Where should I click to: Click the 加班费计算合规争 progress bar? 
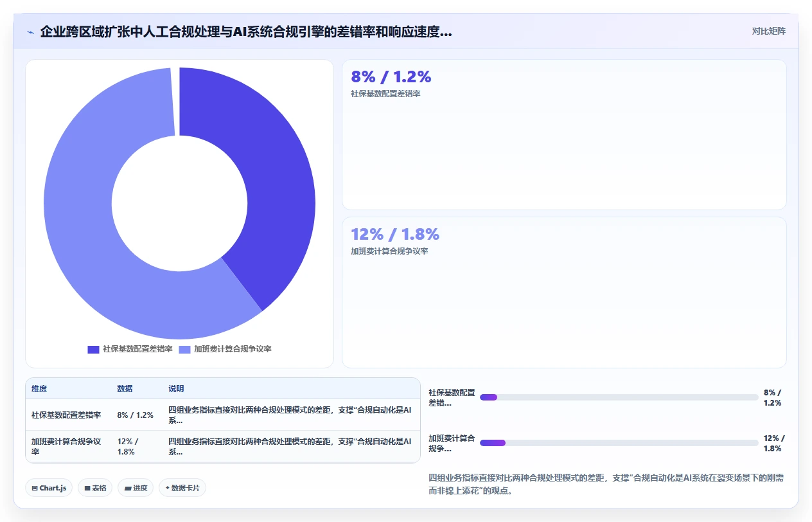coord(619,443)
